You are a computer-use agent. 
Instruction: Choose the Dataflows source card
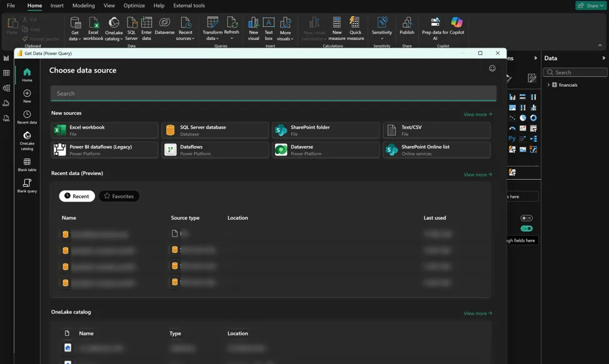pos(215,150)
